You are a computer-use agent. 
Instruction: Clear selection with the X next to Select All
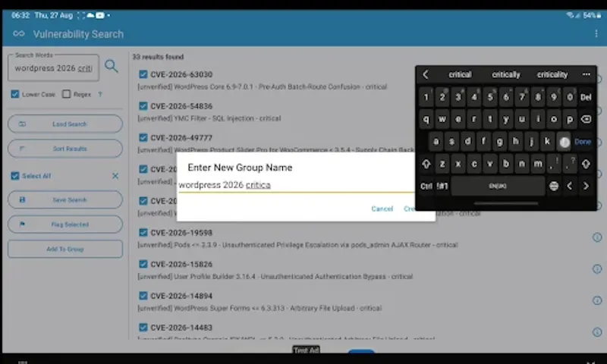click(115, 176)
